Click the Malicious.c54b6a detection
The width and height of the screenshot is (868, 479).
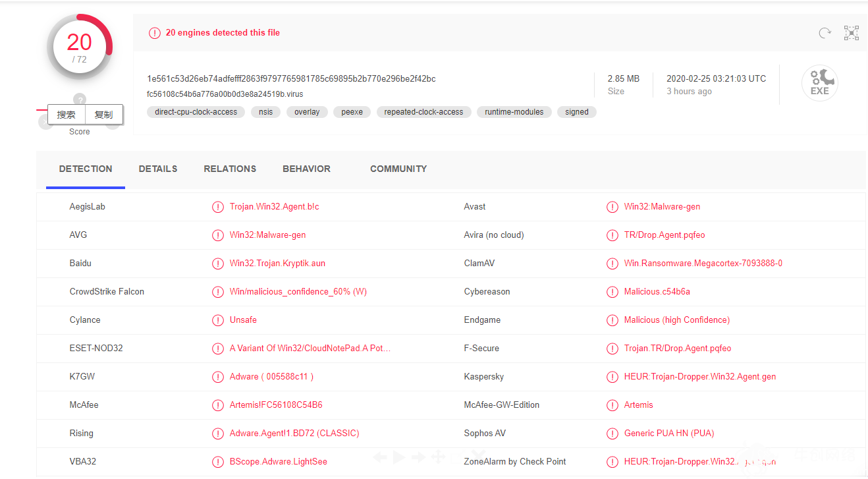[657, 292]
